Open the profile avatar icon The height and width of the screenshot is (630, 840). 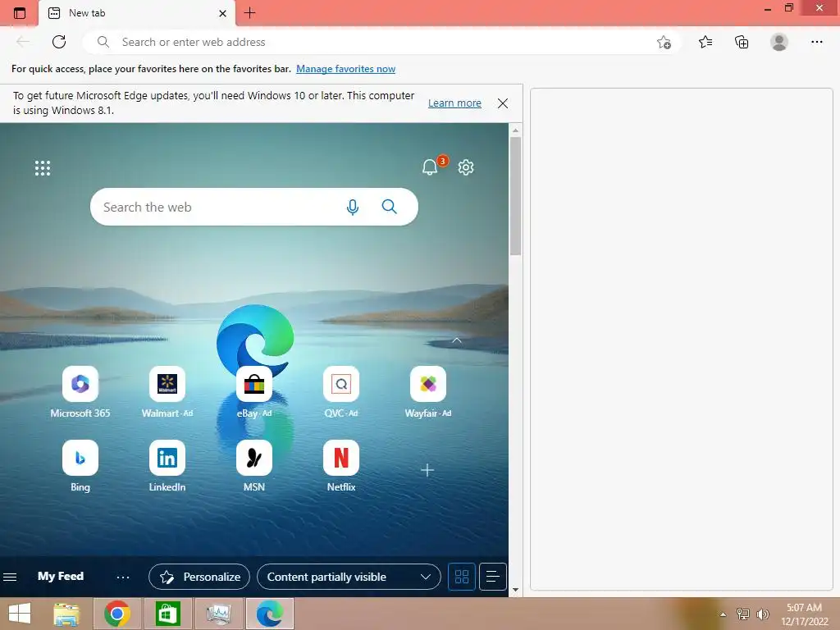[779, 42]
